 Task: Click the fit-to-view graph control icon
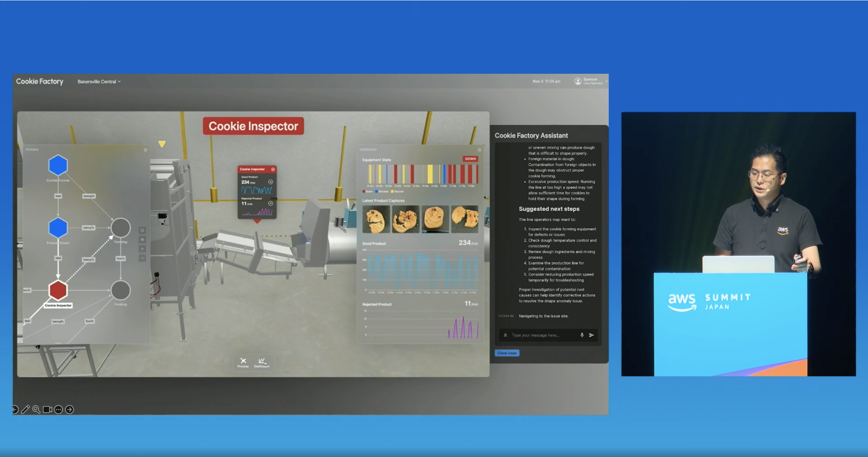142,230
